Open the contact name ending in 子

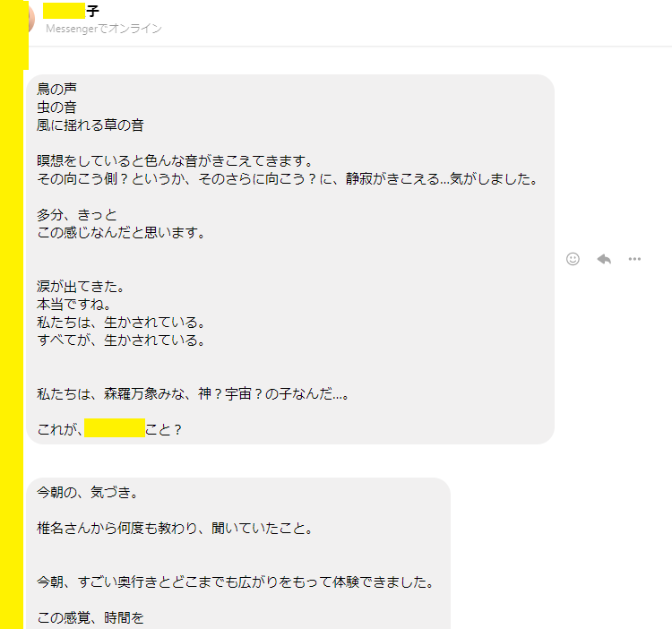coord(71,12)
